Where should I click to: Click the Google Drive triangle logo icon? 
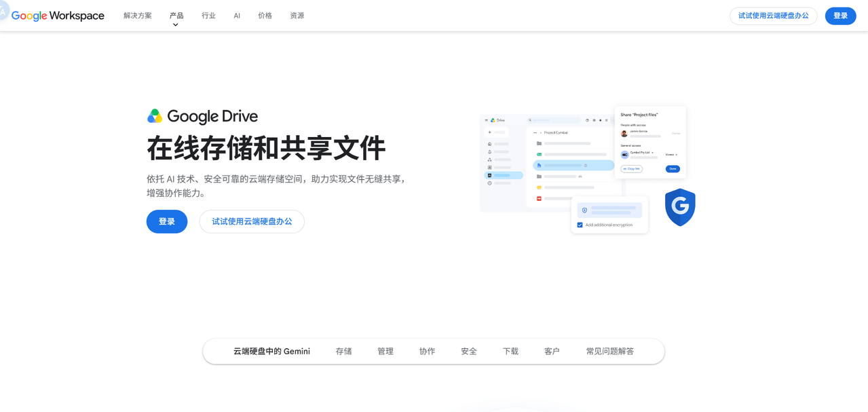pos(155,116)
